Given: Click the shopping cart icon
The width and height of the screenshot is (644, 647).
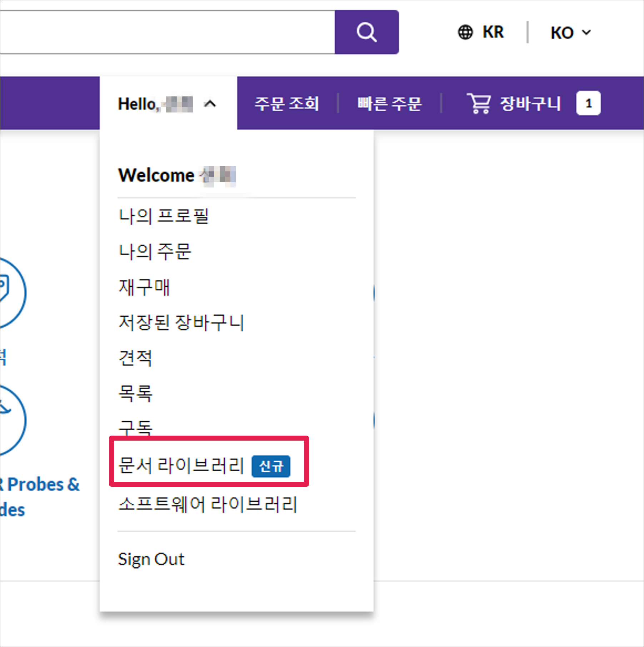Looking at the screenshot, I should pyautogui.click(x=479, y=104).
